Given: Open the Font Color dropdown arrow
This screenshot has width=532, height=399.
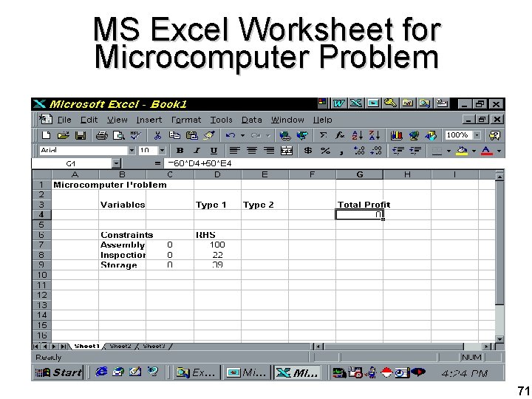Looking at the screenshot, I should click(x=499, y=151).
